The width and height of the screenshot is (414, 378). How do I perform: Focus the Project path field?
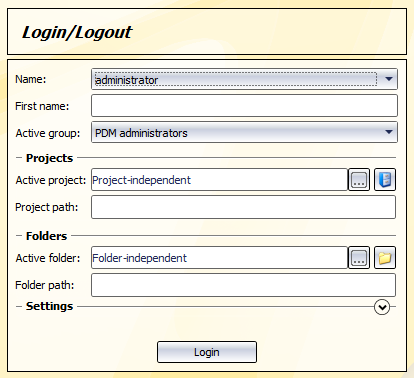(243, 207)
